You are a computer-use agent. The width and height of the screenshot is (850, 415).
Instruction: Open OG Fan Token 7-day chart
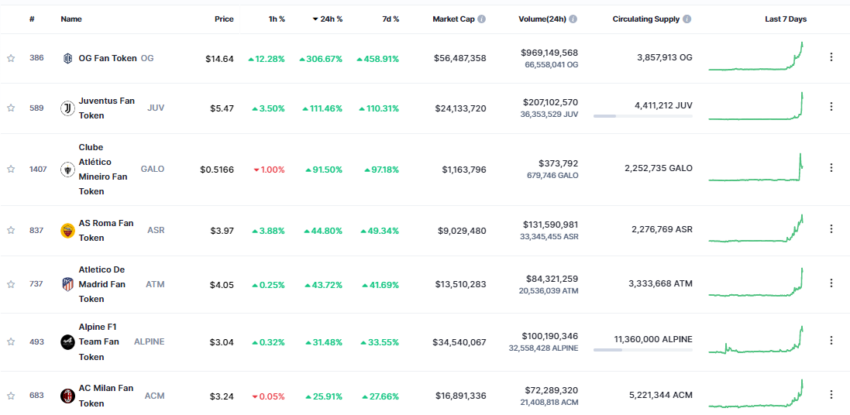(757, 58)
